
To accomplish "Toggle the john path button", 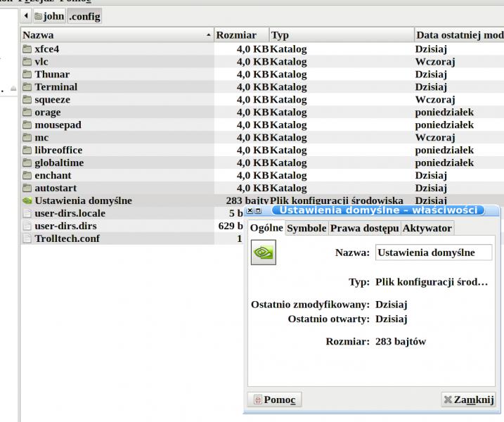I will point(49,15).
